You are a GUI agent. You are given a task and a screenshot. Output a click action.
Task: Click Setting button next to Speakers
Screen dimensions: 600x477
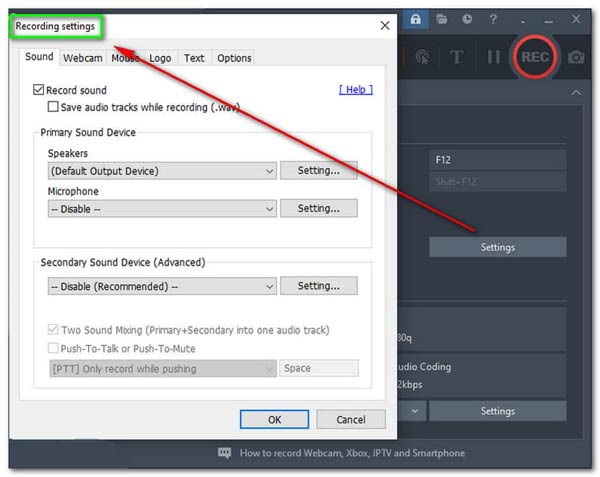tap(319, 170)
